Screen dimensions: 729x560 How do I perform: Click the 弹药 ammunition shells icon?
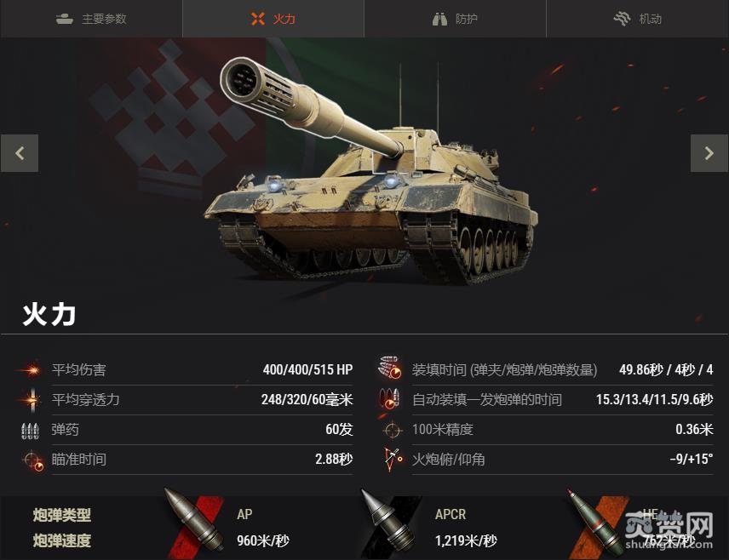click(x=30, y=431)
